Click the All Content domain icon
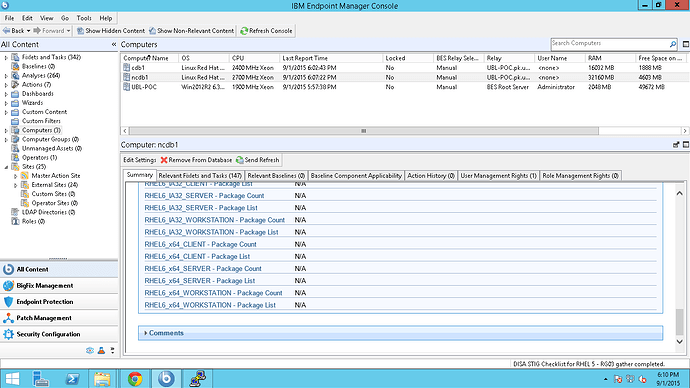Viewport: 690px width, 388px height. pos(8,269)
